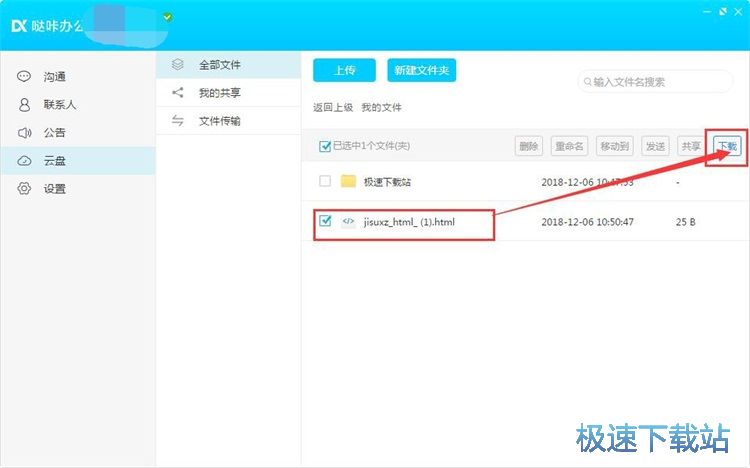Image resolution: width=750 pixels, height=468 pixels.
Task: Click the 移动到 button
Action: 615,146
